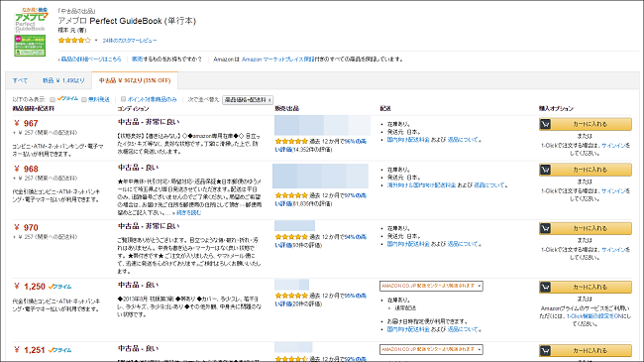Open 国内向け配送料金 link in ¥967 row

coord(408,140)
